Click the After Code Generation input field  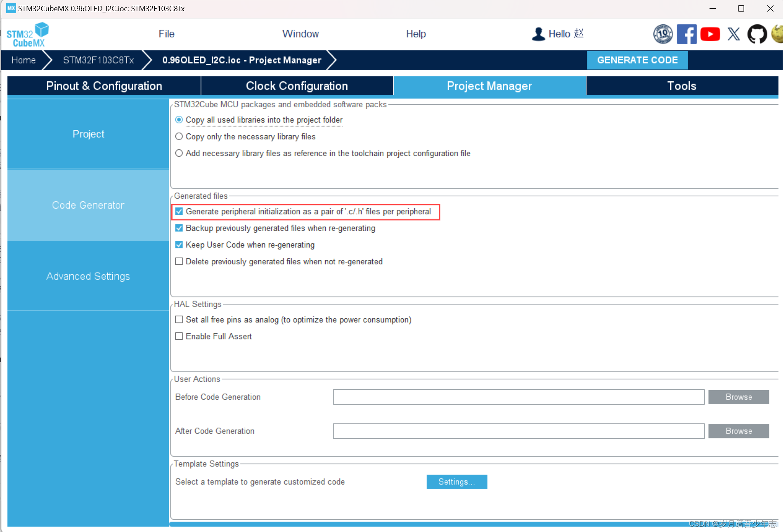click(x=518, y=431)
